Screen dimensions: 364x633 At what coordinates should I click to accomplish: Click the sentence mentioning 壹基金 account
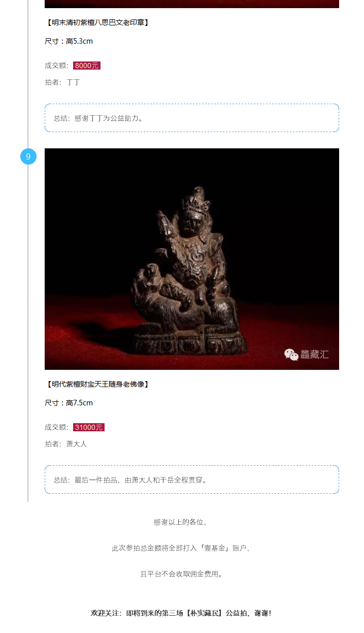(181, 548)
